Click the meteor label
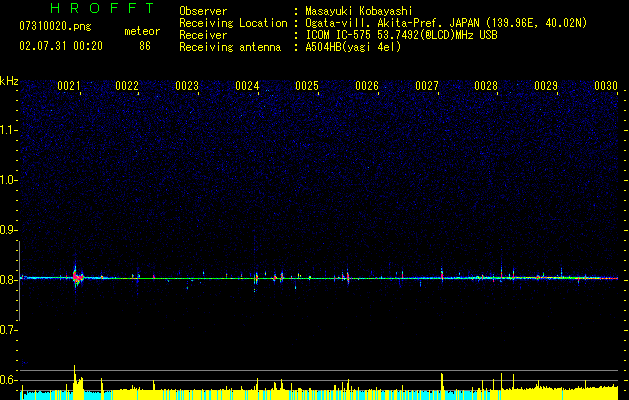Viewport: 629px width, 400px height. (142, 31)
